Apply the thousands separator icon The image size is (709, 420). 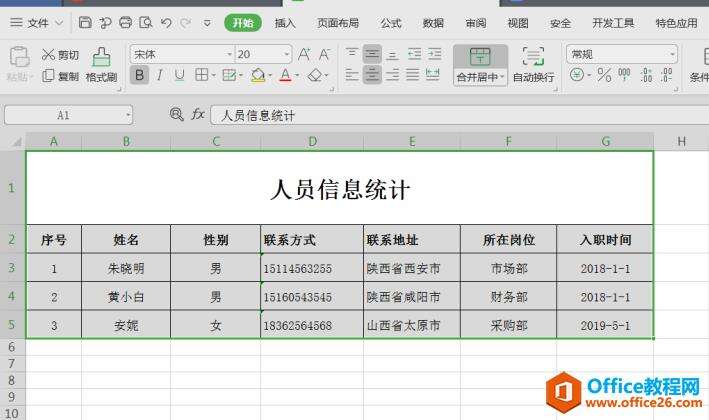(x=624, y=75)
